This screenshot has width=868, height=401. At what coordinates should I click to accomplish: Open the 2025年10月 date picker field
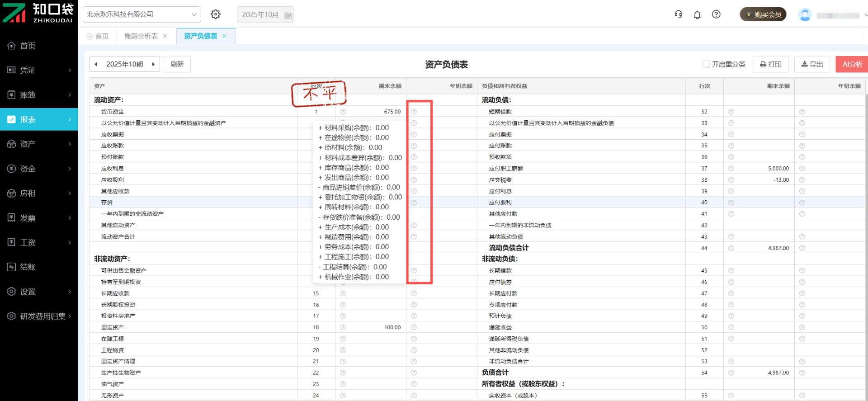pyautogui.click(x=265, y=14)
